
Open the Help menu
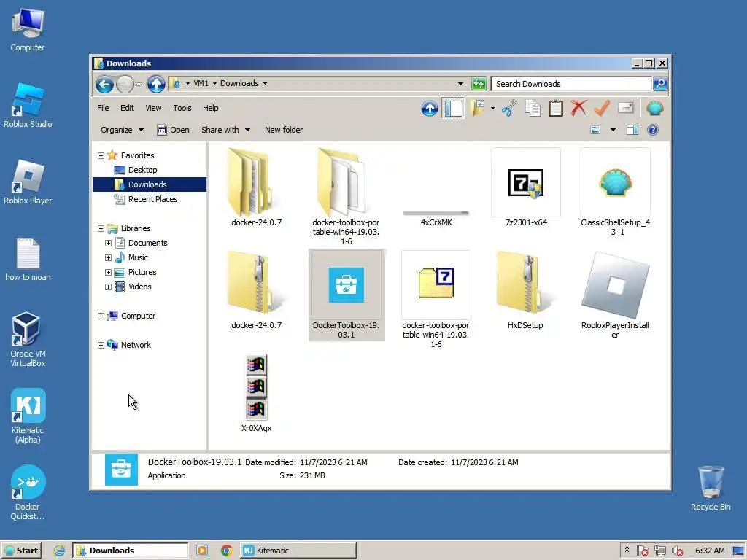pos(210,108)
